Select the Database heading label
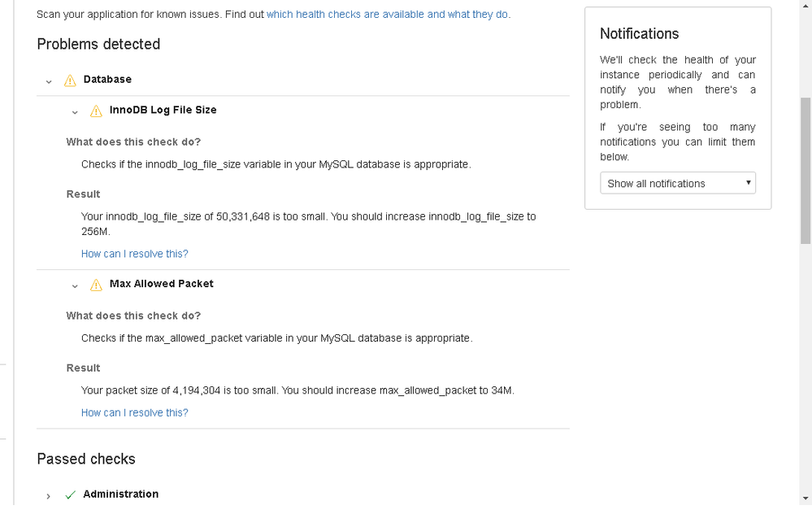Screen dimensions: 812x514 point(107,79)
